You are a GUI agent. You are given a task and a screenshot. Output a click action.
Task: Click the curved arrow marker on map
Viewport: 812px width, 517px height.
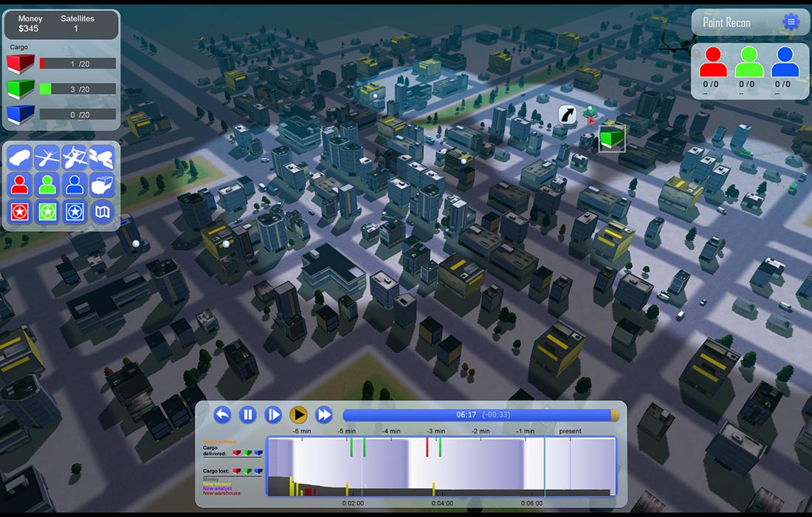click(x=567, y=114)
